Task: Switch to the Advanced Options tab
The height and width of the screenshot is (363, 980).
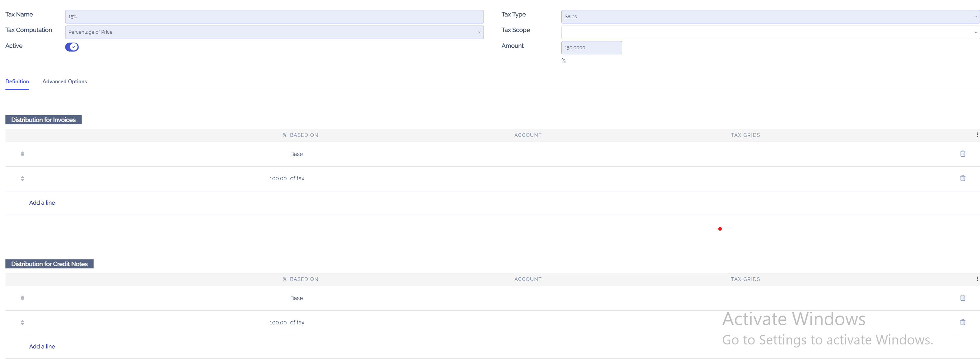Action: coord(65,81)
